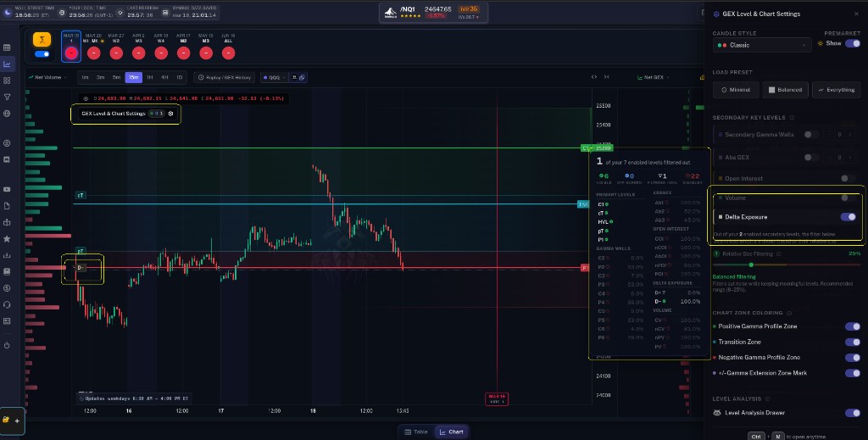The width and height of the screenshot is (868, 440).
Task: Click the download tray sidebar icon
Action: tap(7, 255)
